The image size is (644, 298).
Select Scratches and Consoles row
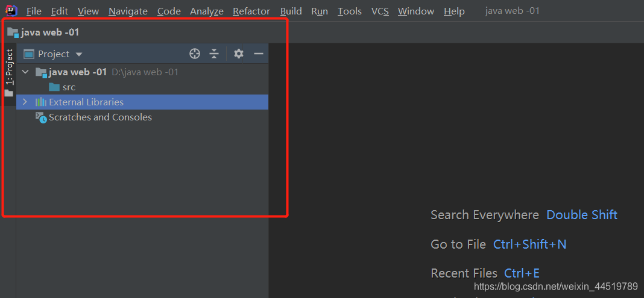[142, 117]
